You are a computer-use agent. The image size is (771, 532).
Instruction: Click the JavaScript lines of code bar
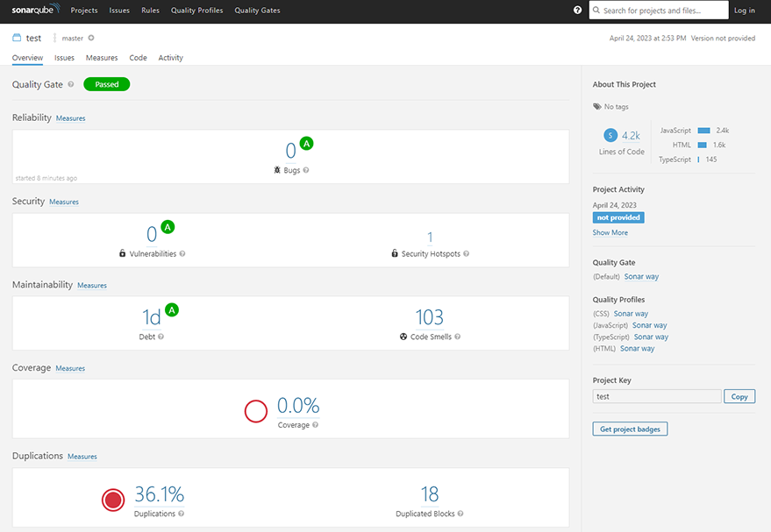703,131
